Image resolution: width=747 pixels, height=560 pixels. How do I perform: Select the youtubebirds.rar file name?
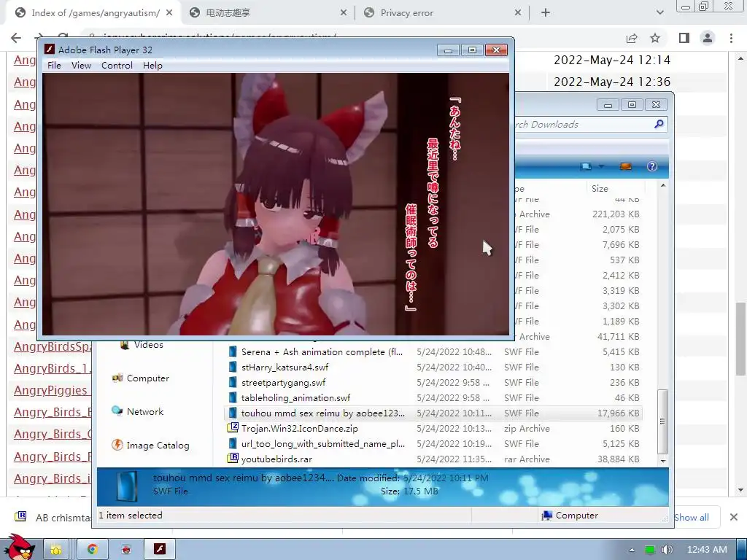click(x=276, y=459)
